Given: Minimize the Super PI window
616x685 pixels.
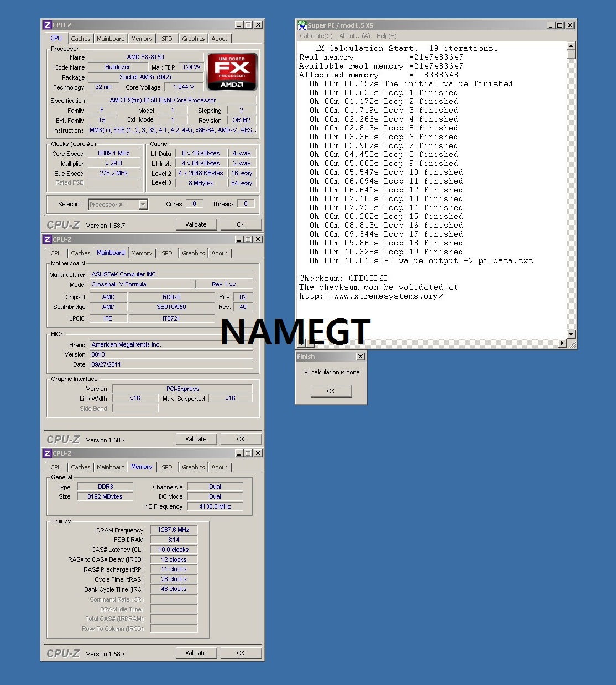Looking at the screenshot, I should click(551, 25).
